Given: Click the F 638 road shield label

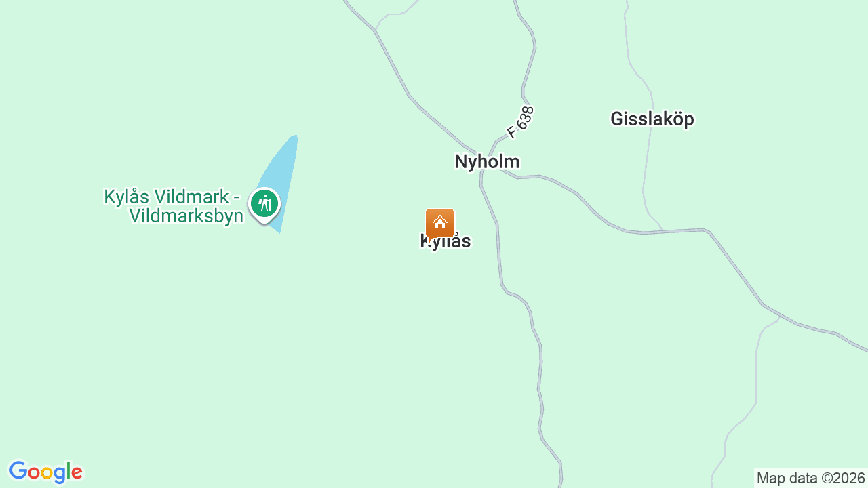Looking at the screenshot, I should coord(521,122).
